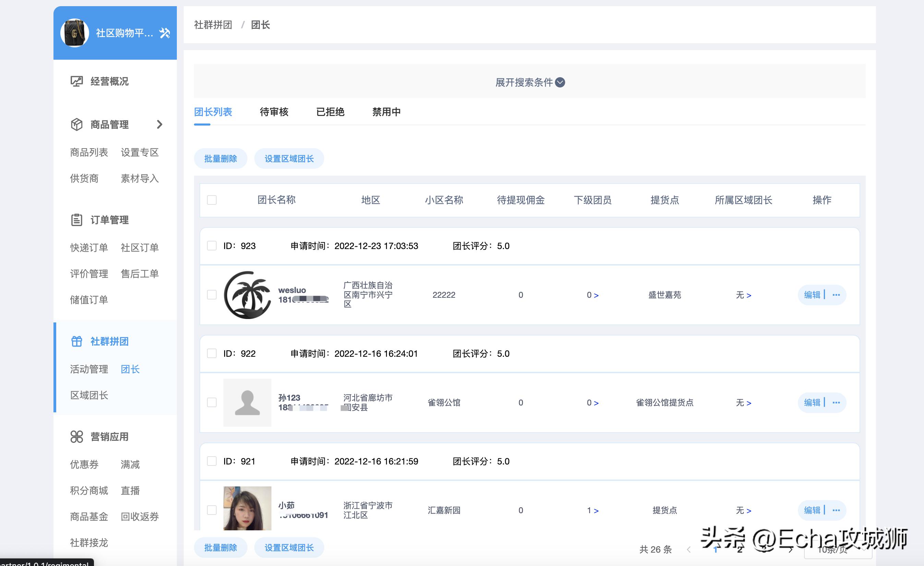Check the select-all checkbox in table header
This screenshot has height=566, width=924.
pyautogui.click(x=211, y=200)
